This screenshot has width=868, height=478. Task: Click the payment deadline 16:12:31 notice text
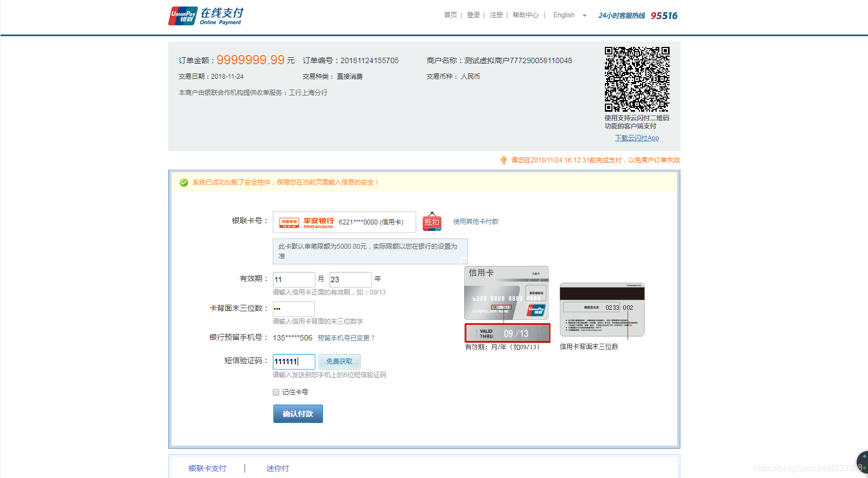click(x=596, y=160)
